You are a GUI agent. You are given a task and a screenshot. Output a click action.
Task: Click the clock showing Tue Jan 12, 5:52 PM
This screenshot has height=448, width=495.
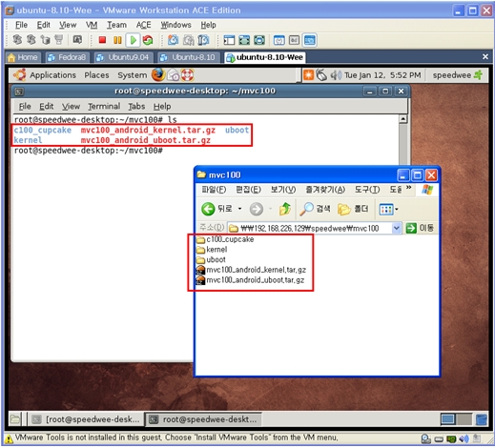[382, 75]
